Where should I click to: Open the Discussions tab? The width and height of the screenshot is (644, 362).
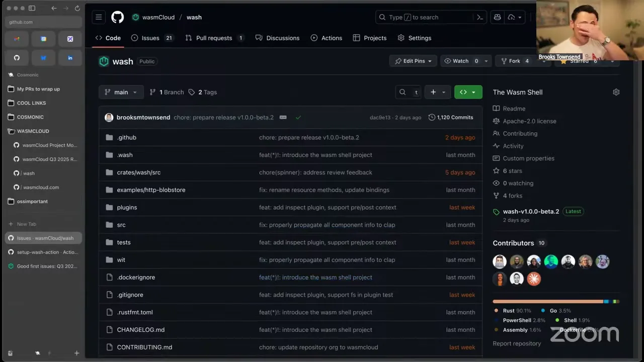(x=277, y=38)
